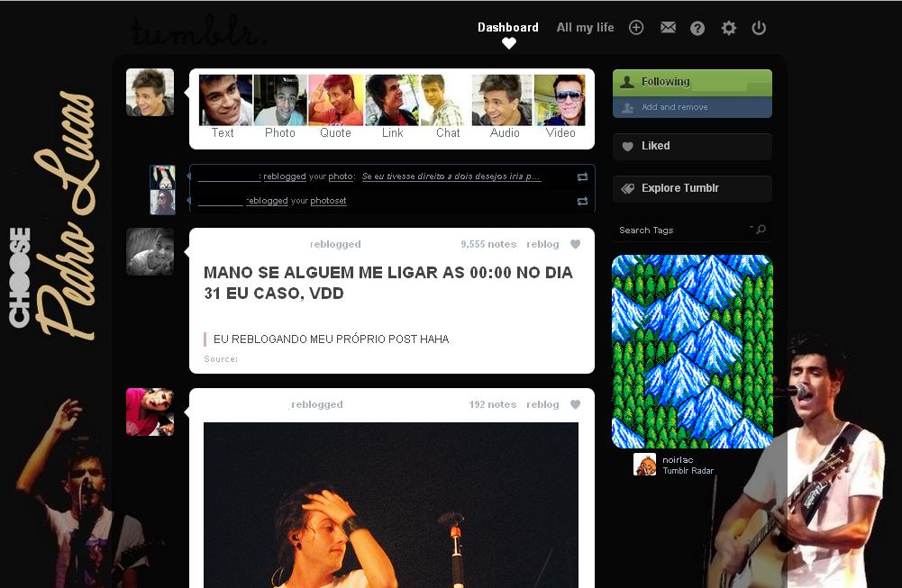Click the Tumblr Radar mountain image
Image resolution: width=902 pixels, height=588 pixels.
(x=692, y=351)
